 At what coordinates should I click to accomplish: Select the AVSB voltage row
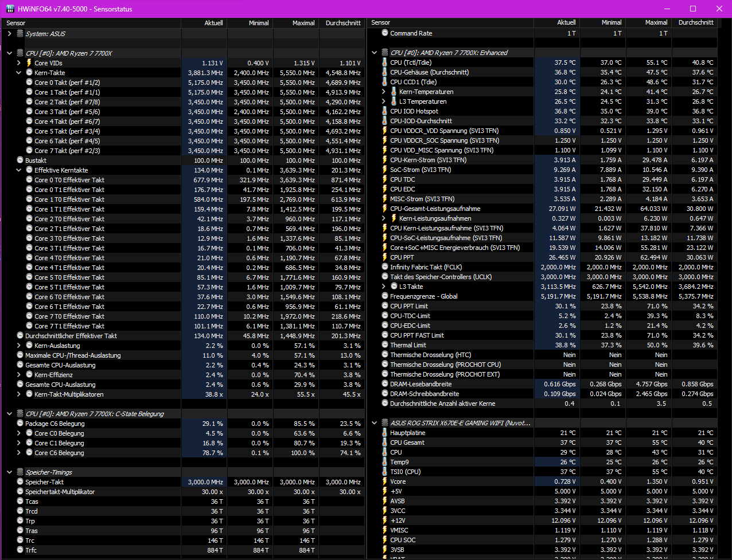543,501
